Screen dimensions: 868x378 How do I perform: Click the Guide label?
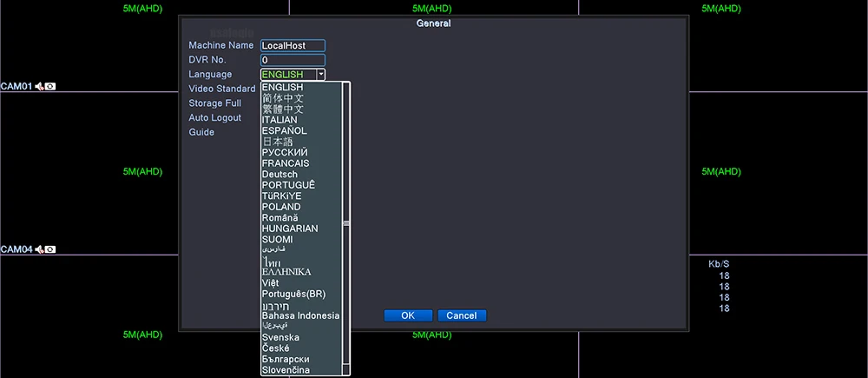click(x=201, y=132)
